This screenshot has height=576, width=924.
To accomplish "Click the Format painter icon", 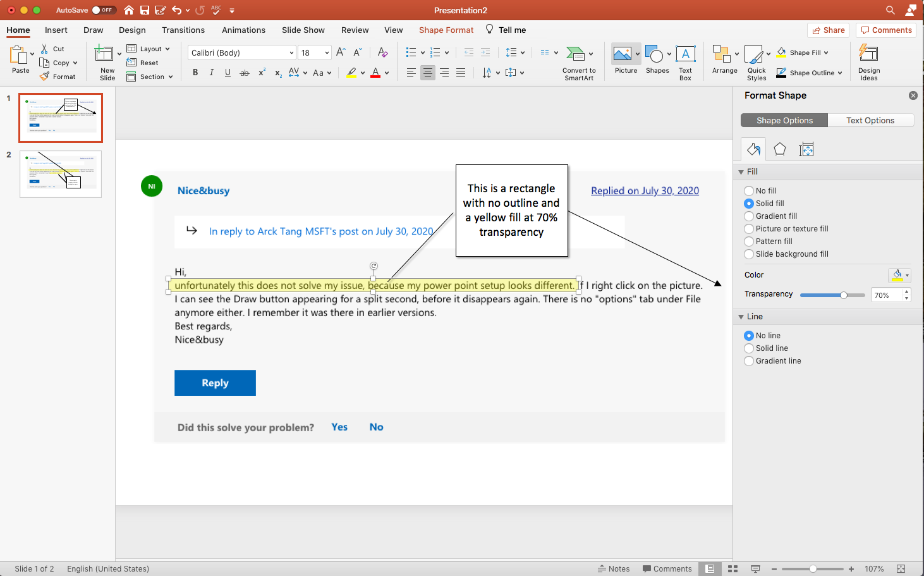I will click(x=44, y=77).
